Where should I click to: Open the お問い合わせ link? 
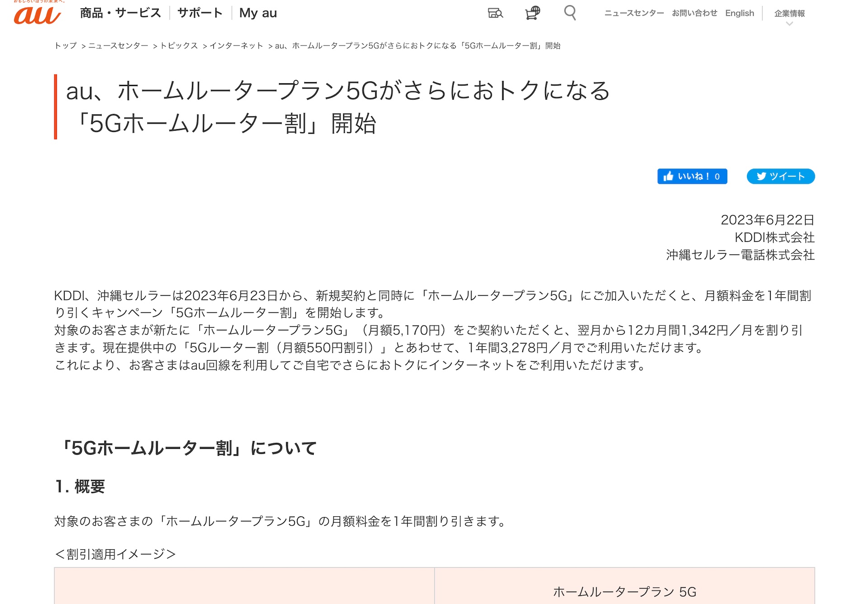[x=694, y=13]
